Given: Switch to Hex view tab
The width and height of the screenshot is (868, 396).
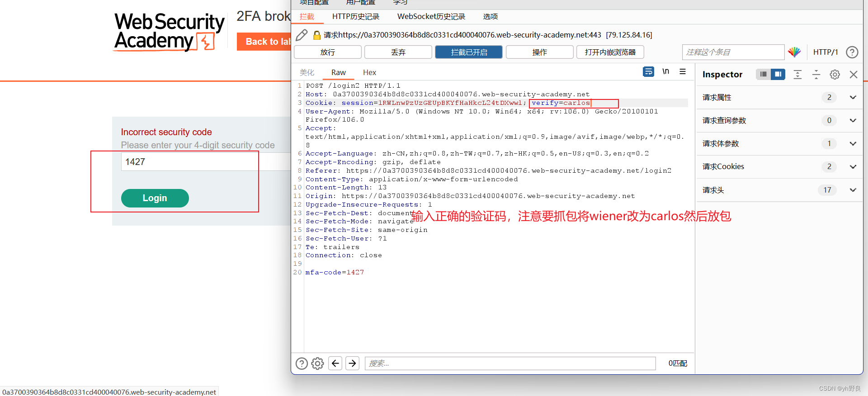Looking at the screenshot, I should click(x=369, y=72).
